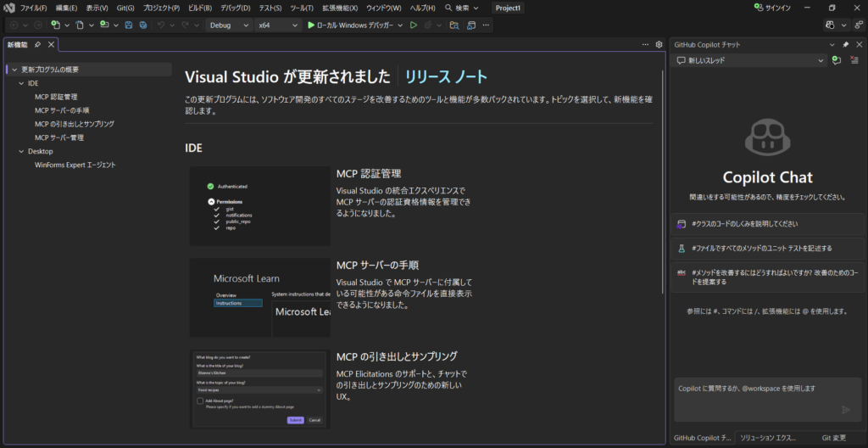Click the Save file icon in toolbar
Viewport: 868px width, 448px height.
(128, 25)
